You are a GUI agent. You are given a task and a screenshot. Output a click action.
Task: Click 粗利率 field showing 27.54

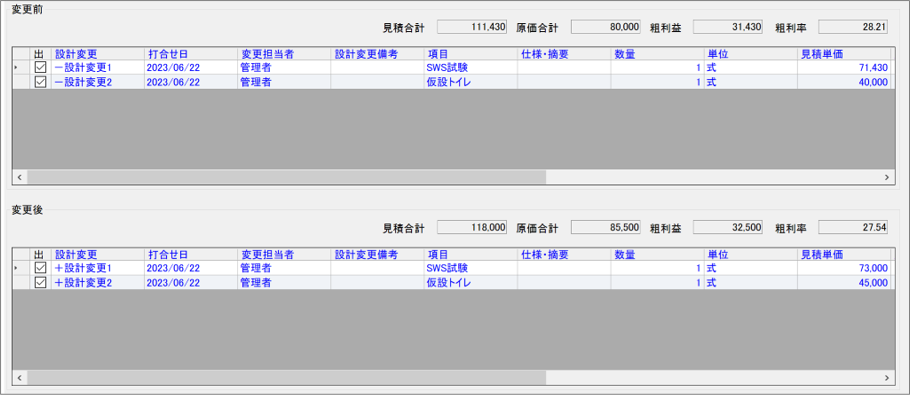coord(853,227)
